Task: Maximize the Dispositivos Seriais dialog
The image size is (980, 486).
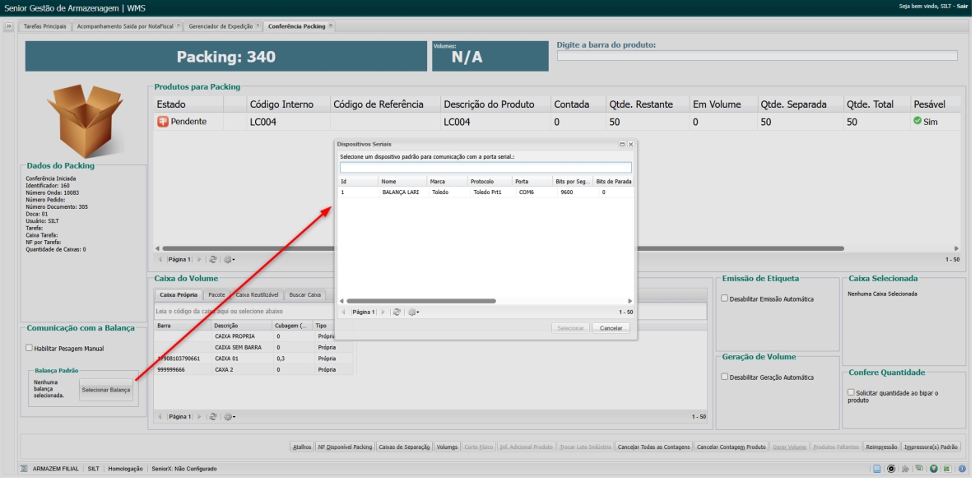Action: point(622,144)
